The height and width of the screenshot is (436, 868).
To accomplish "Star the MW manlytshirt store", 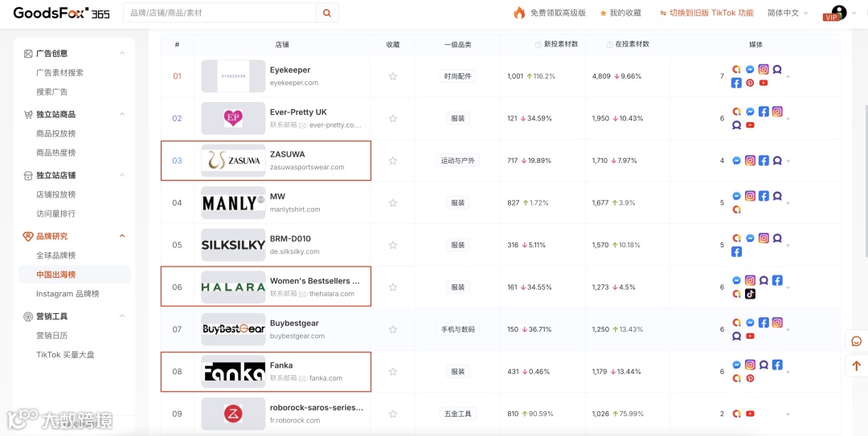I will tap(393, 203).
